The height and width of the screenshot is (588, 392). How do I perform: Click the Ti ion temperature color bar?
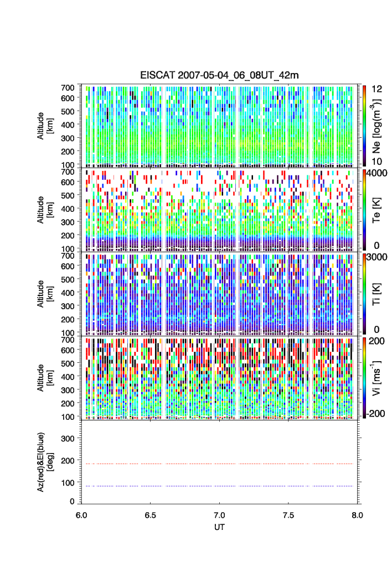364,294
